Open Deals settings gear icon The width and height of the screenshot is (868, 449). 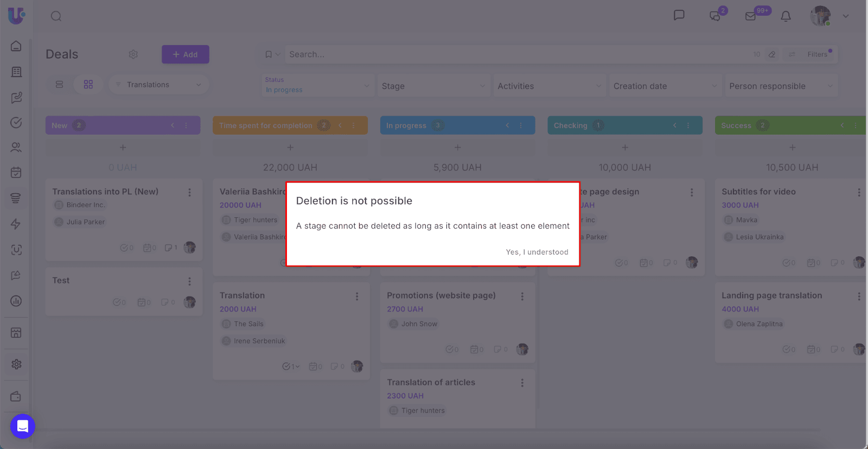133,54
